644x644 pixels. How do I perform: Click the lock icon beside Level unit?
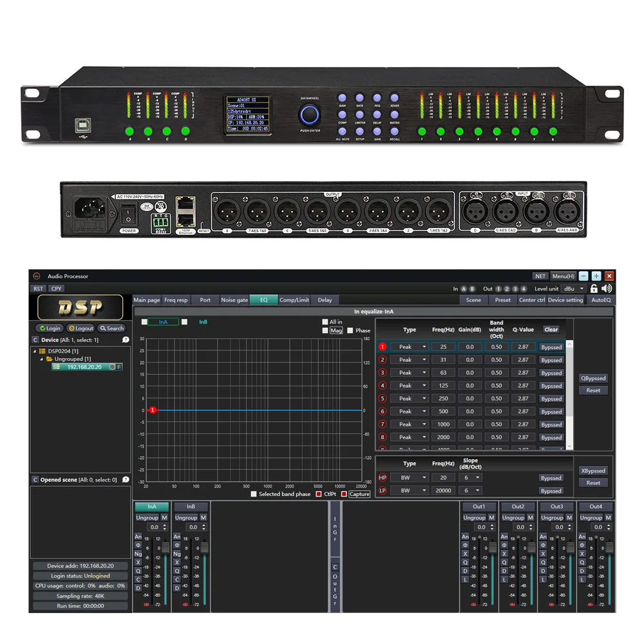click(594, 289)
